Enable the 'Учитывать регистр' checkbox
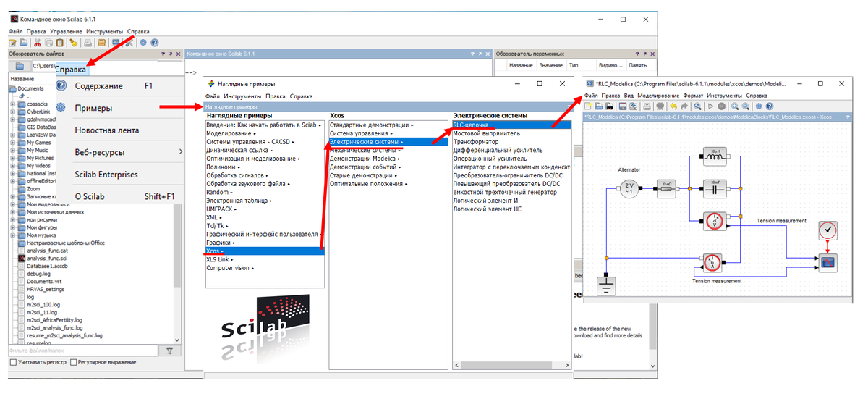The width and height of the screenshot is (868, 407). pos(14,362)
